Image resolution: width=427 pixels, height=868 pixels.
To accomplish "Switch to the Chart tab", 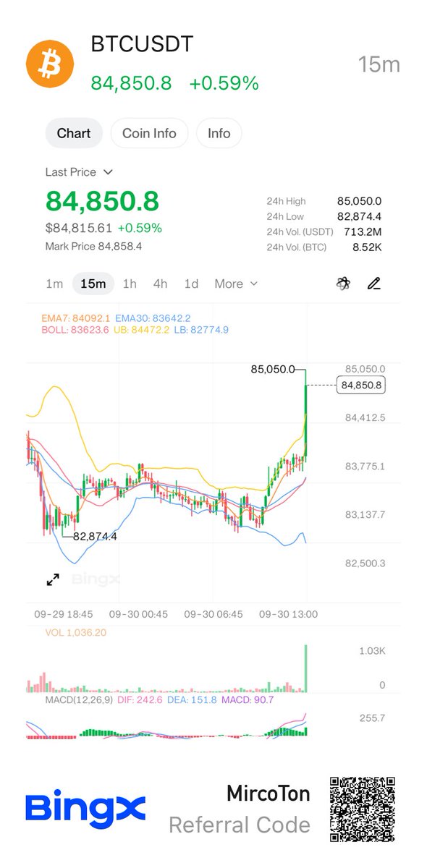I will point(74,133).
